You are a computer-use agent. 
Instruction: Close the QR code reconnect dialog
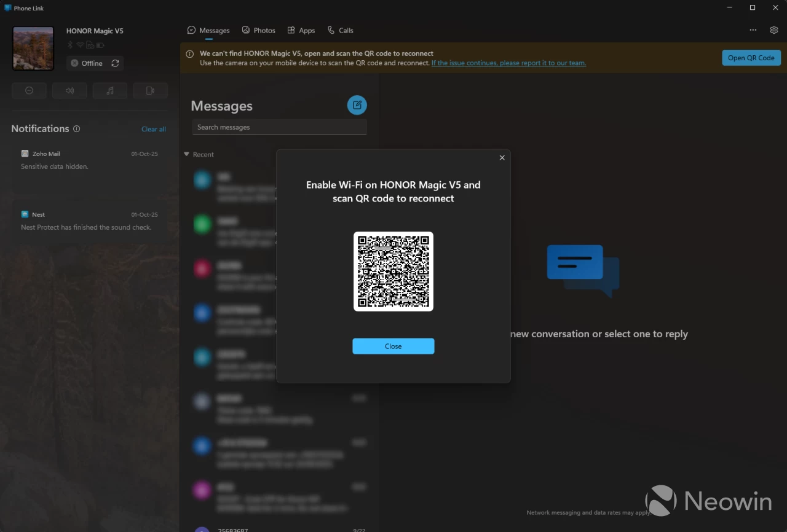[x=393, y=346]
